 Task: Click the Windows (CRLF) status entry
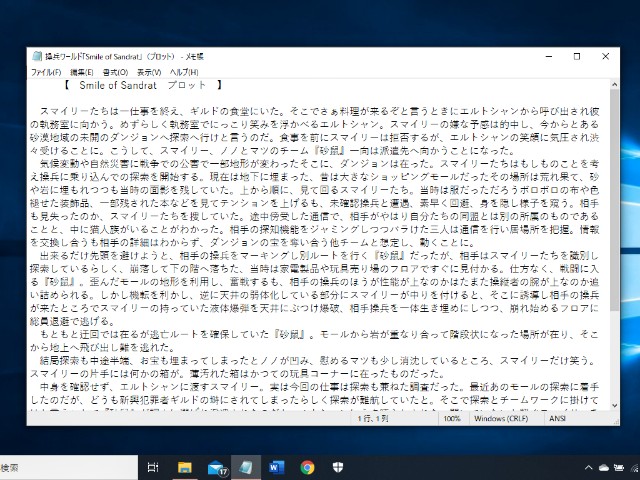pyautogui.click(x=501, y=418)
